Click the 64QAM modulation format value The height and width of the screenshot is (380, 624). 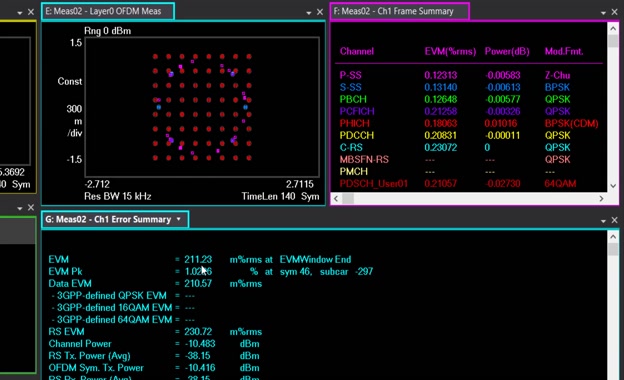pos(560,183)
